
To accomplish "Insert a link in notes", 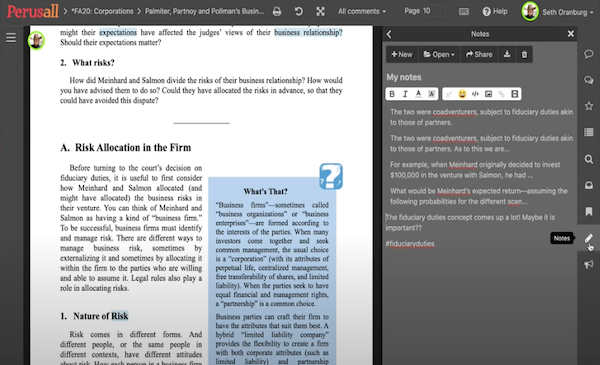I will [x=501, y=94].
